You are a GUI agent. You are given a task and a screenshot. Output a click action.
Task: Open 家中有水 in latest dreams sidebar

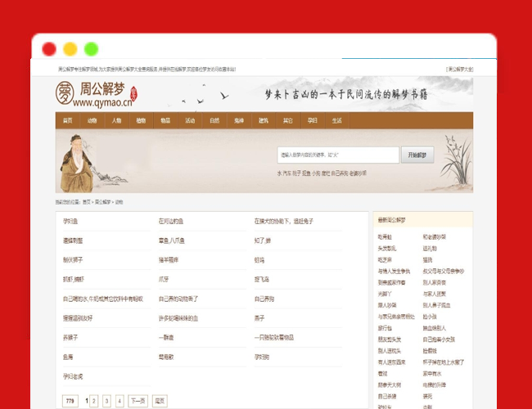pyautogui.click(x=432, y=374)
